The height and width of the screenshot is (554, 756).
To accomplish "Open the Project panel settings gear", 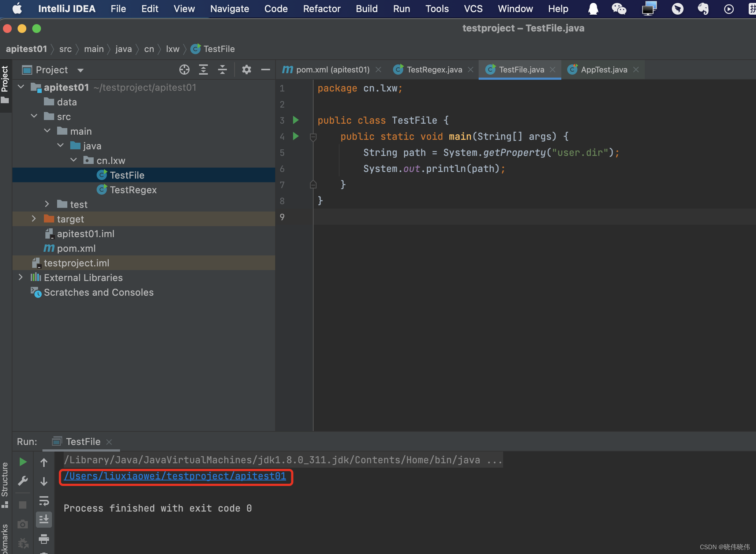I will pyautogui.click(x=247, y=70).
